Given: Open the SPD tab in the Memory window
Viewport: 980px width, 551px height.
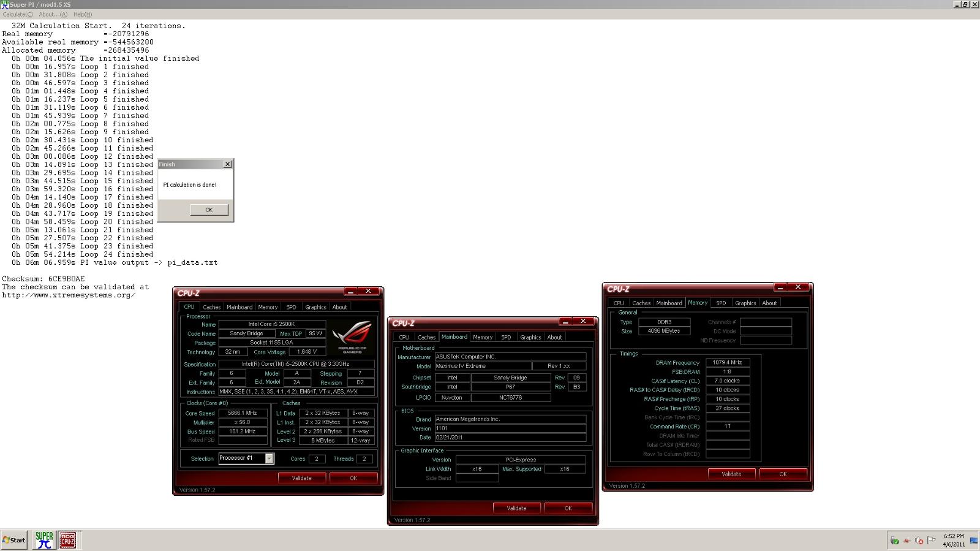Looking at the screenshot, I should pyautogui.click(x=721, y=303).
